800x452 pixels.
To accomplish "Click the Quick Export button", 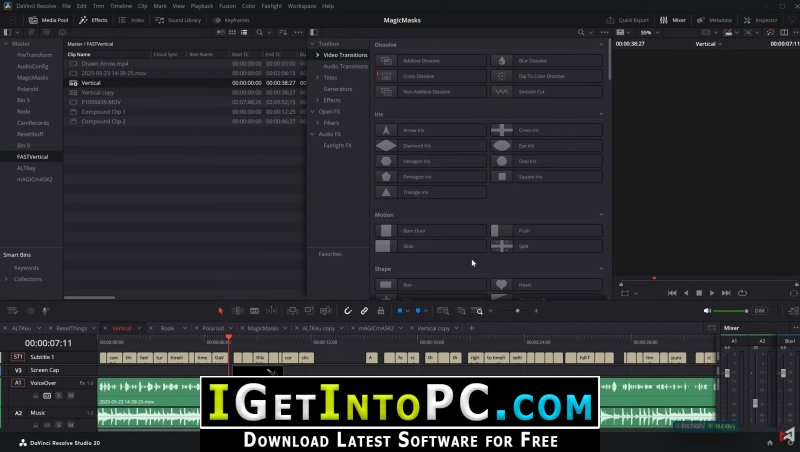I will coord(633,19).
